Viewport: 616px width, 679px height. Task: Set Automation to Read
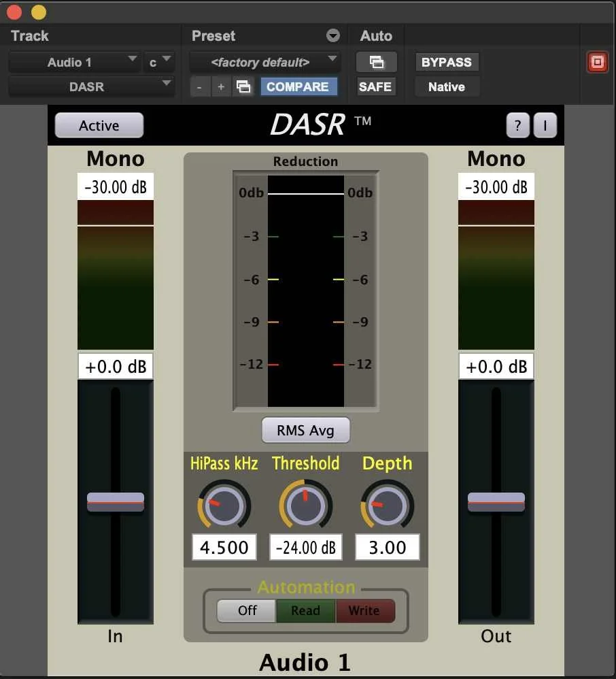click(x=305, y=610)
